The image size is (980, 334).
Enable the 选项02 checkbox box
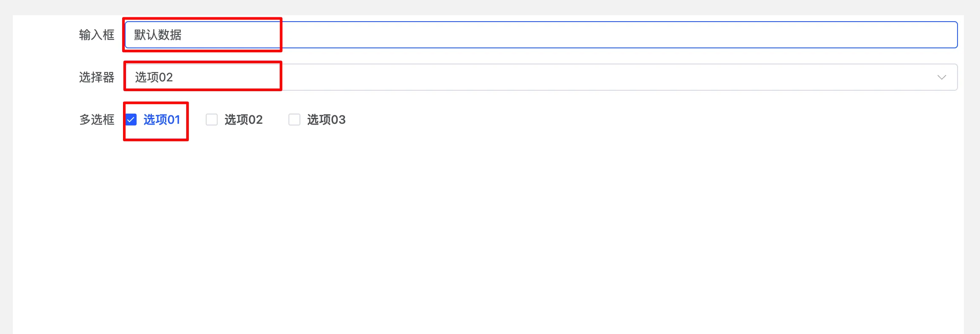(x=212, y=120)
